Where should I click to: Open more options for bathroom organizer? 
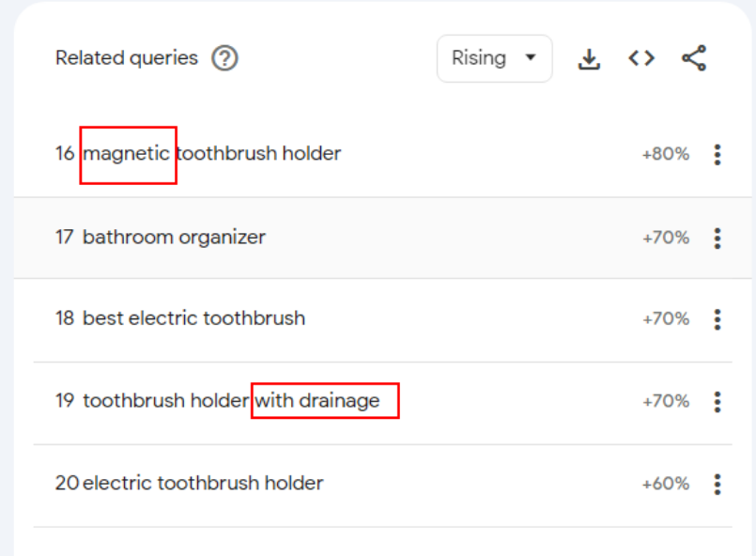click(717, 238)
